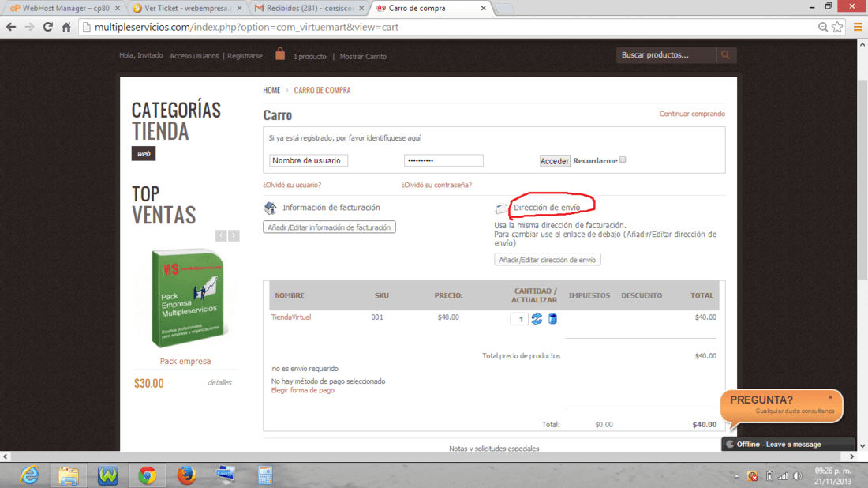Click Añadir/Editar dirección de envío button
Image resolution: width=868 pixels, height=488 pixels.
pos(548,259)
